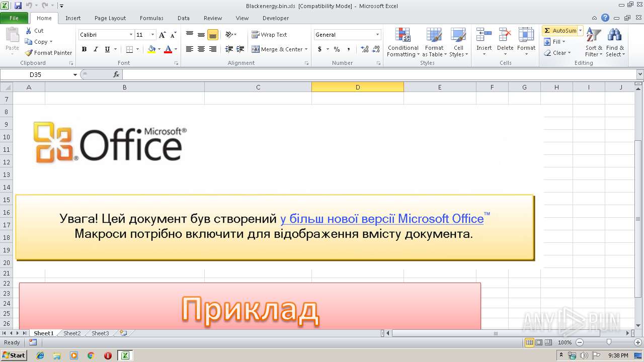The image size is (644, 362).
Task: Select Top Align icon
Action: point(190,35)
